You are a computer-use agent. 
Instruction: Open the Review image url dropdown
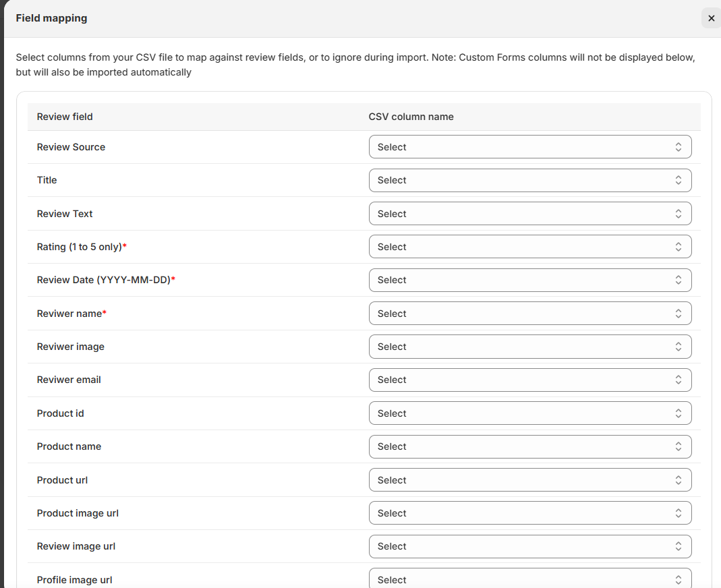pyautogui.click(x=529, y=546)
